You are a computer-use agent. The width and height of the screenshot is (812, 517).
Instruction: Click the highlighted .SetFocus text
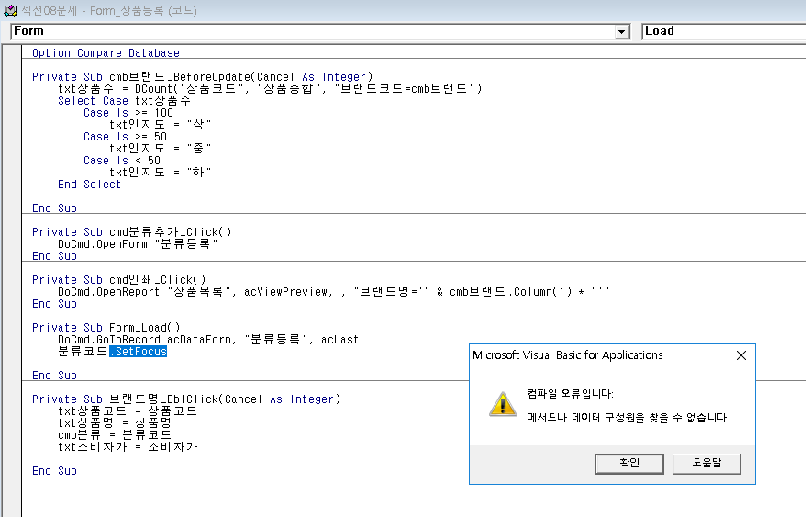(138, 352)
